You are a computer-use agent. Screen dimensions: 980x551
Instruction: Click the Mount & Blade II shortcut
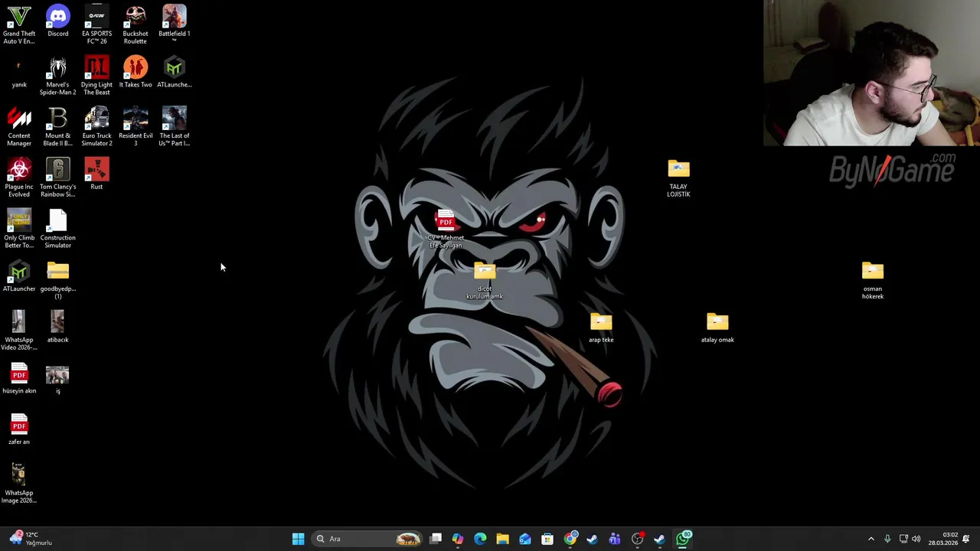click(x=57, y=127)
